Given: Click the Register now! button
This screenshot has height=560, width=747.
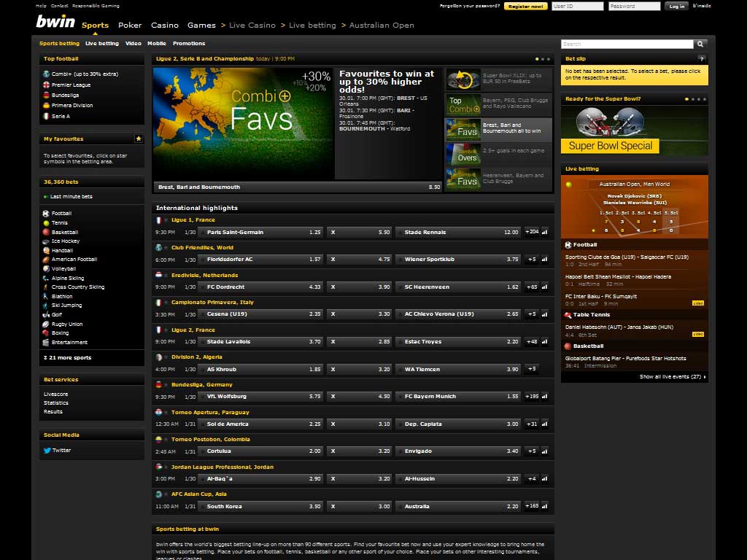Looking at the screenshot, I should pyautogui.click(x=525, y=6).
